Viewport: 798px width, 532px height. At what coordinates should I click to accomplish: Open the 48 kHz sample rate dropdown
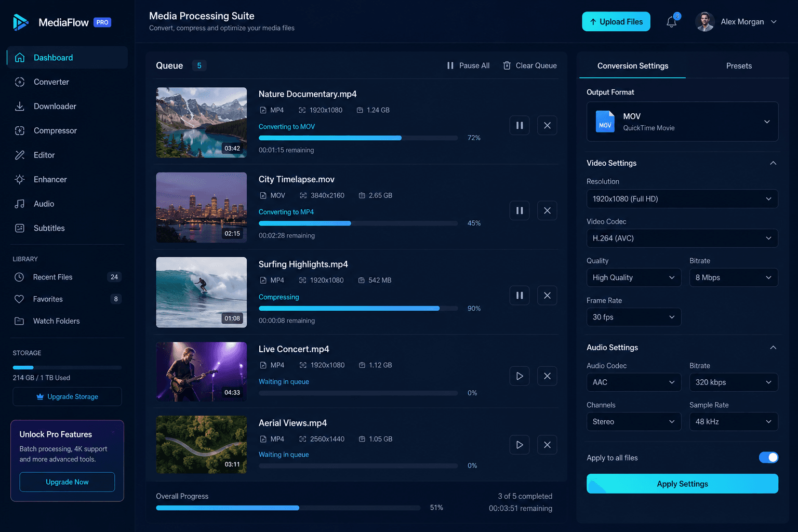pyautogui.click(x=734, y=422)
